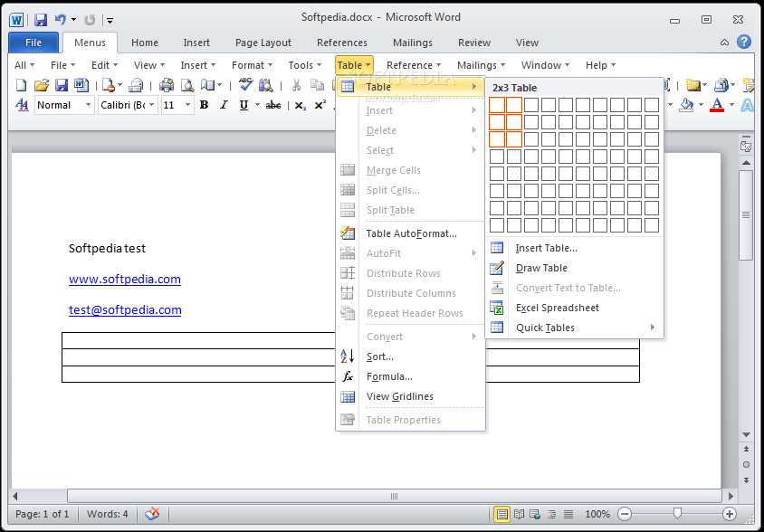The image size is (764, 532).
Task: Open the Normal style dropdown
Action: [x=88, y=105]
